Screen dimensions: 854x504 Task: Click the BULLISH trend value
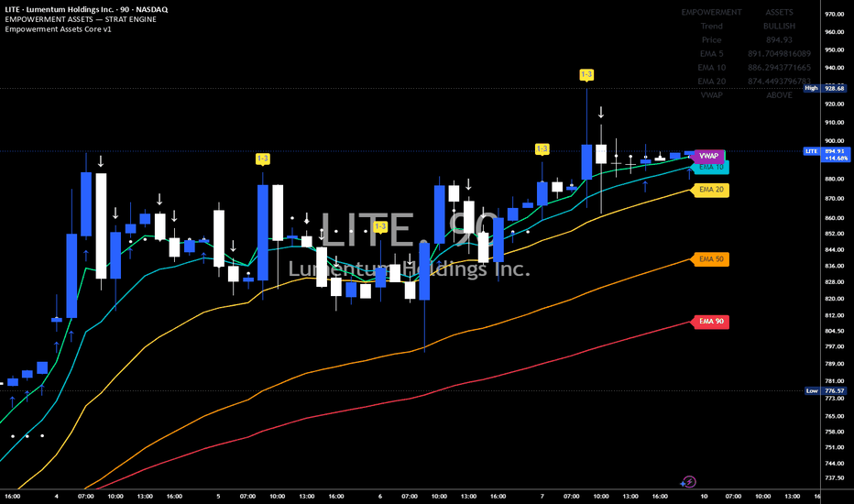pyautogui.click(x=780, y=27)
